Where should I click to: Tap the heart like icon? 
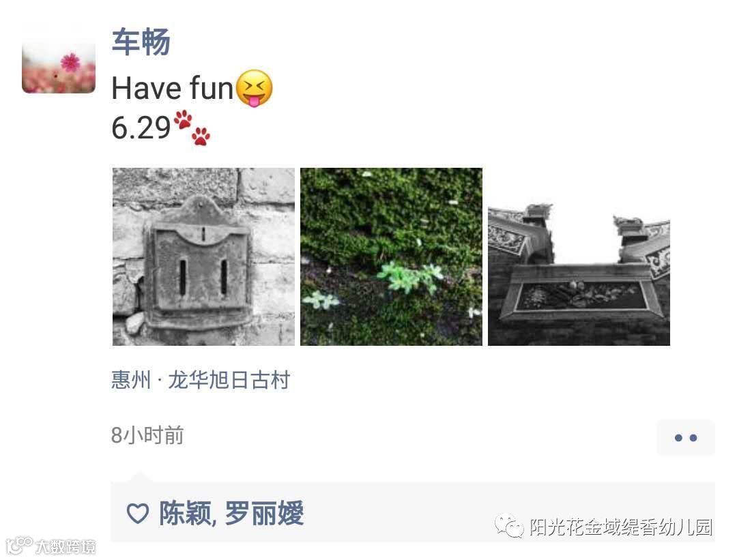coord(138,514)
